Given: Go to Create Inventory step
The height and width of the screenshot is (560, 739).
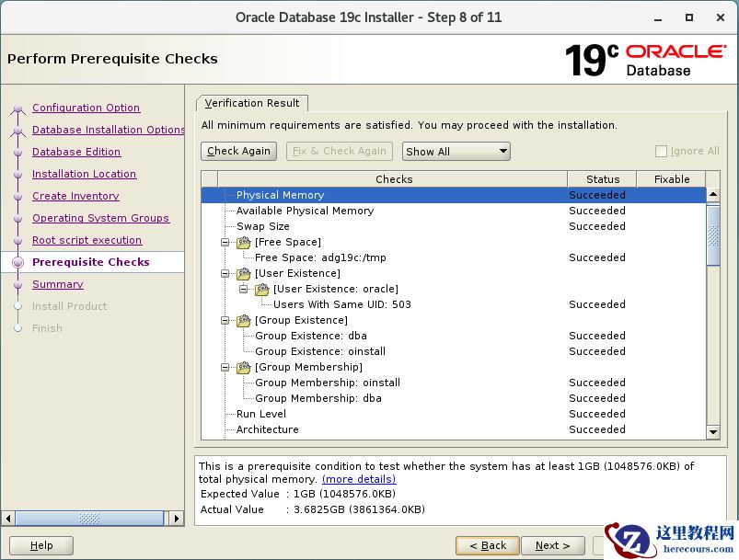Looking at the screenshot, I should click(x=75, y=196).
